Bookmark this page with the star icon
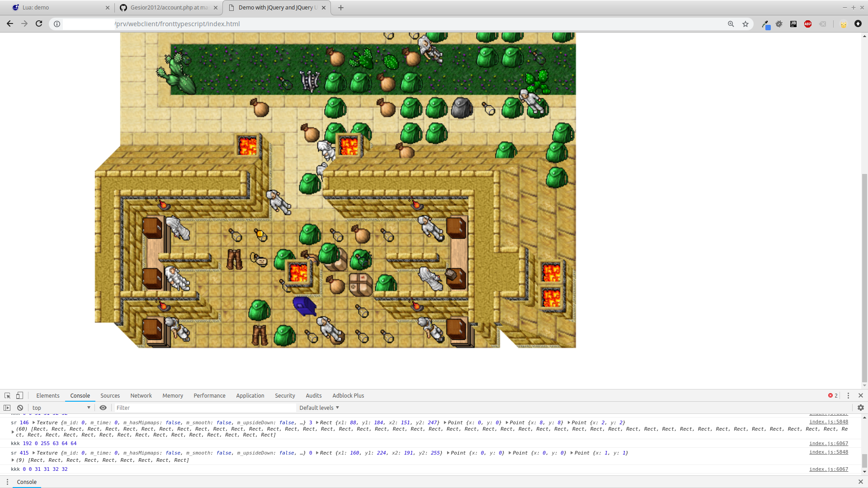868x488 pixels. coord(745,24)
